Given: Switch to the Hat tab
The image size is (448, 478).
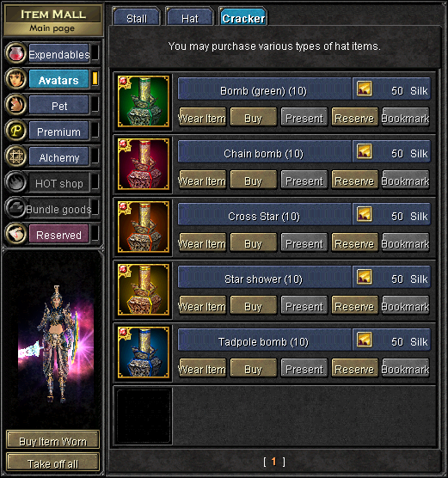Looking at the screenshot, I should [x=190, y=17].
